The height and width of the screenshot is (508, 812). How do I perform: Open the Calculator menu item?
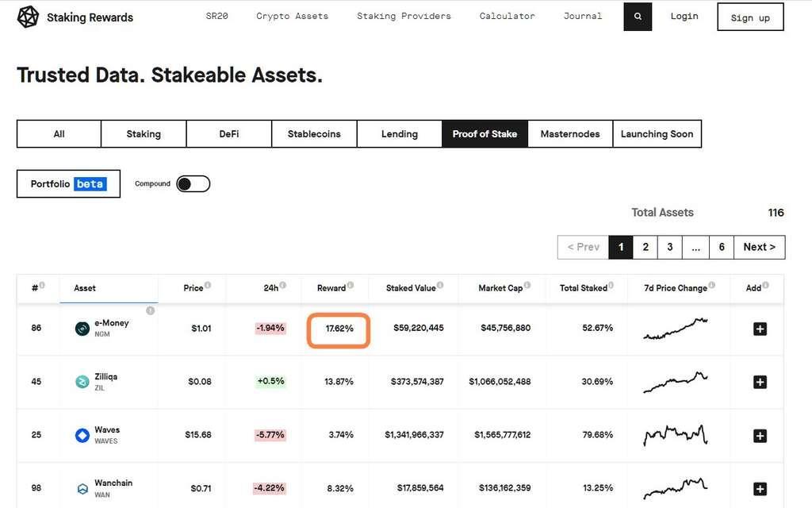click(x=507, y=16)
